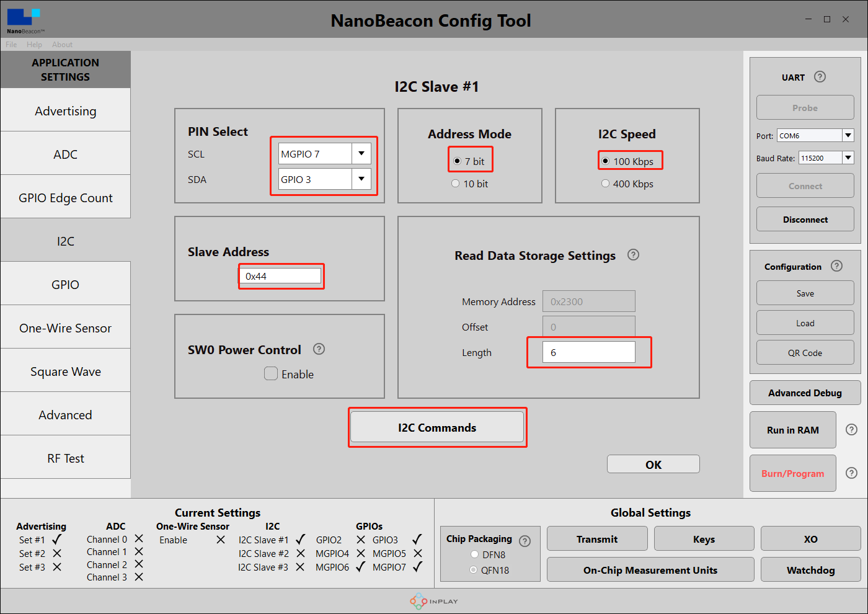Load a configuration file

(x=805, y=323)
